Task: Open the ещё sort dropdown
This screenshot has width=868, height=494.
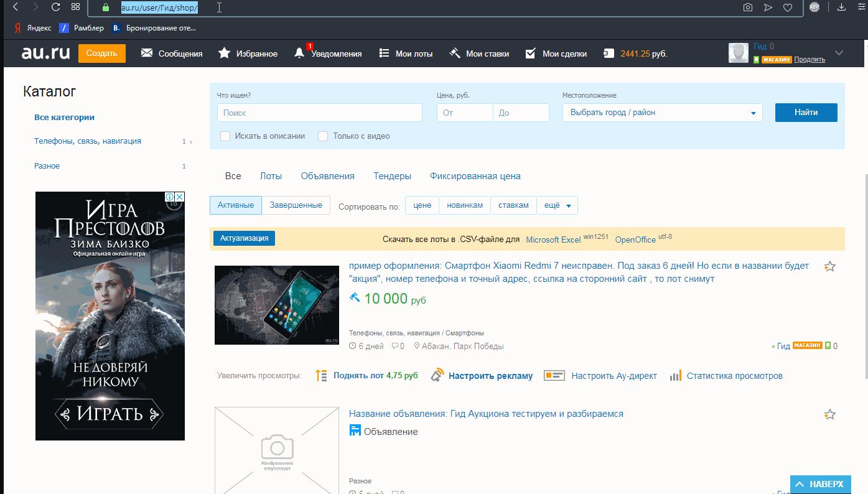Action: click(x=558, y=205)
